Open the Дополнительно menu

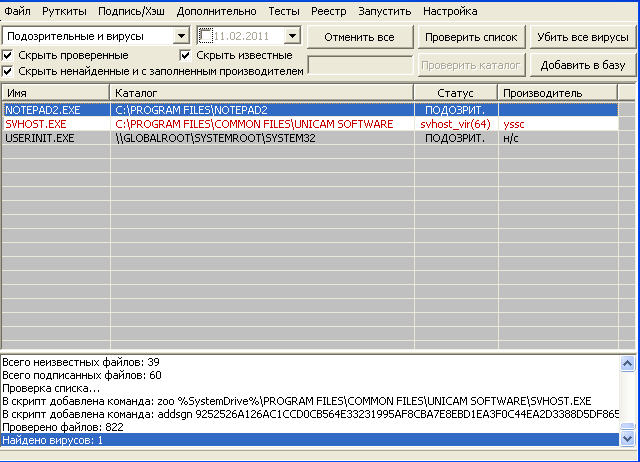[216, 11]
